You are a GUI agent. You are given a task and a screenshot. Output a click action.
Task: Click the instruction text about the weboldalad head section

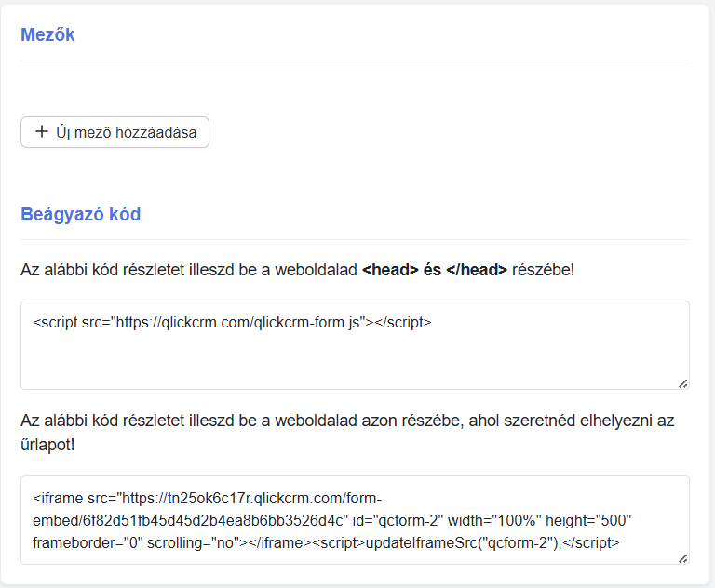pos(297,270)
